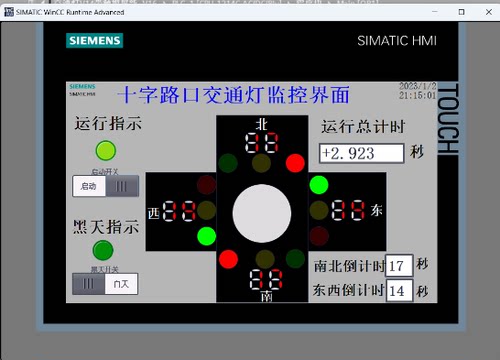Toggle the 启动 start switch

coord(106,186)
